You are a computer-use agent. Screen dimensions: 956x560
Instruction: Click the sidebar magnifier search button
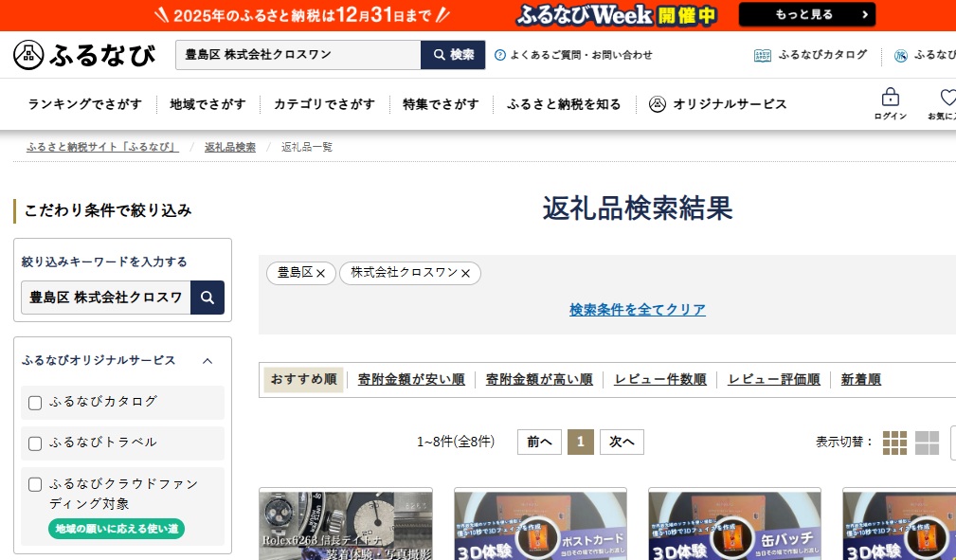[x=207, y=297]
